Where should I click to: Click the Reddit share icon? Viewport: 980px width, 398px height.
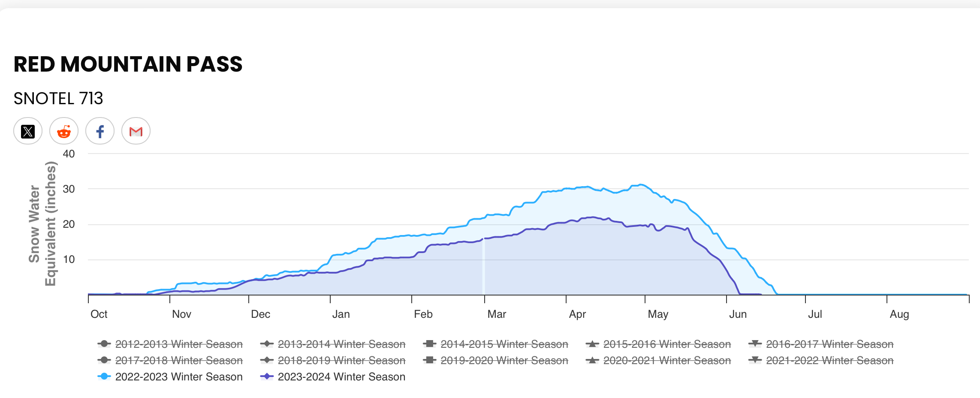(x=64, y=131)
